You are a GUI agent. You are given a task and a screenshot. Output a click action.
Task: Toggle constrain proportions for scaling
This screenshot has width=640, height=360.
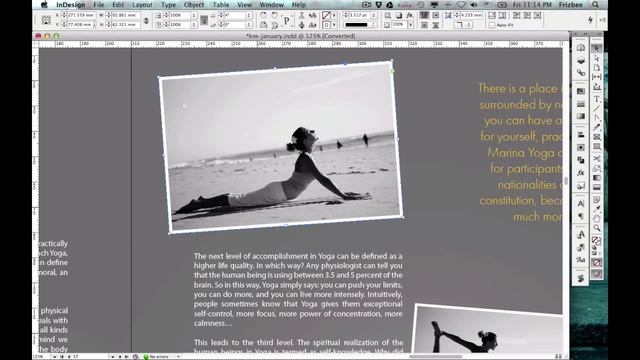204,20
